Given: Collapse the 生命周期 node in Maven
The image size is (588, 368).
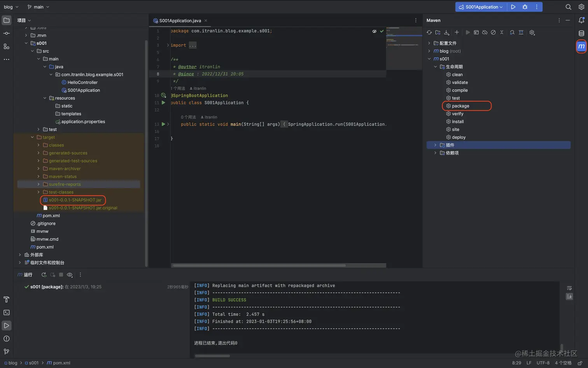Looking at the screenshot, I should 435,67.
